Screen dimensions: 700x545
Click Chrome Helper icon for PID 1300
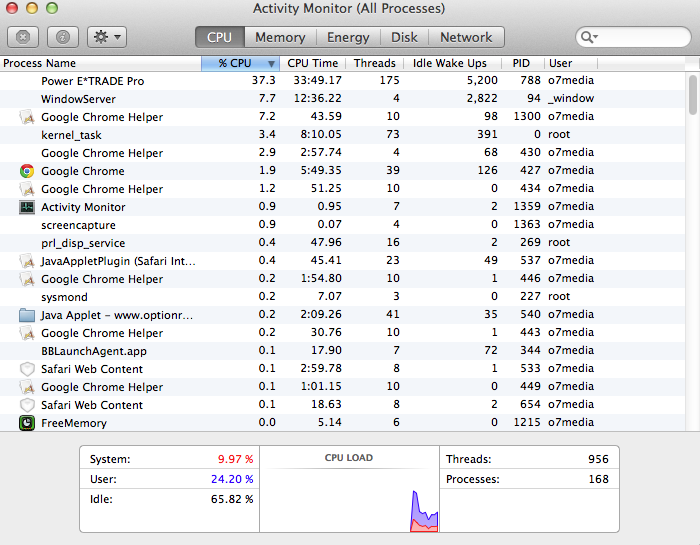(x=27, y=117)
